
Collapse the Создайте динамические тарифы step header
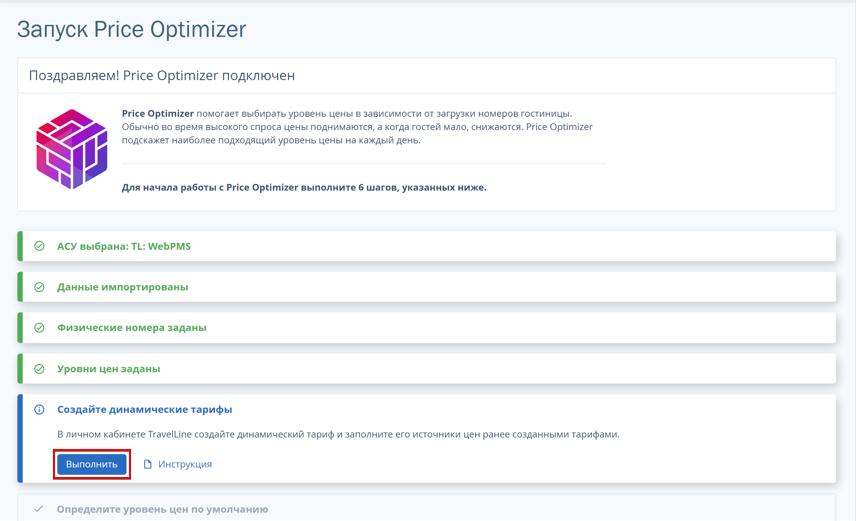145,410
